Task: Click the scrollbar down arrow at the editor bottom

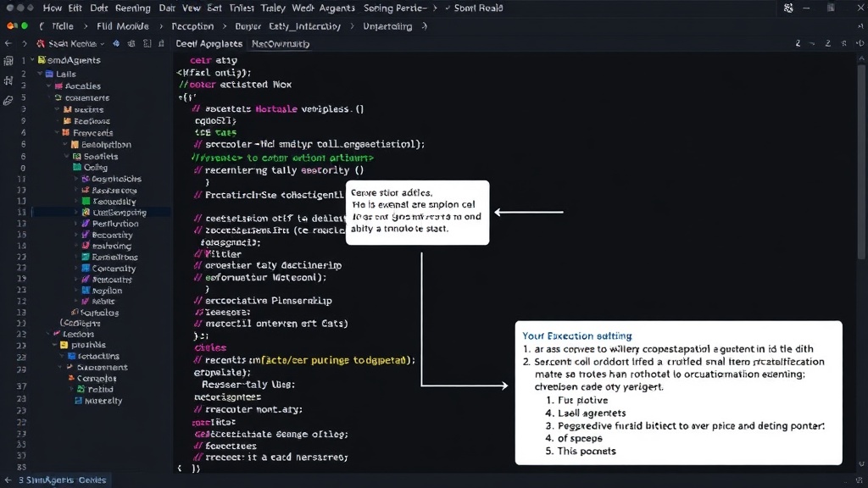Action: (x=861, y=463)
